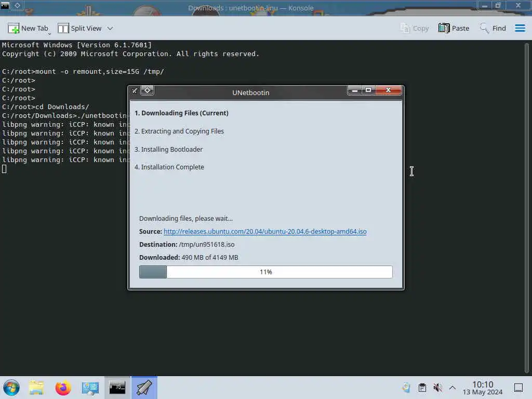Switch to UNetbootin taskbar entry
Viewport: 532px width, 399px height.
coord(144,388)
